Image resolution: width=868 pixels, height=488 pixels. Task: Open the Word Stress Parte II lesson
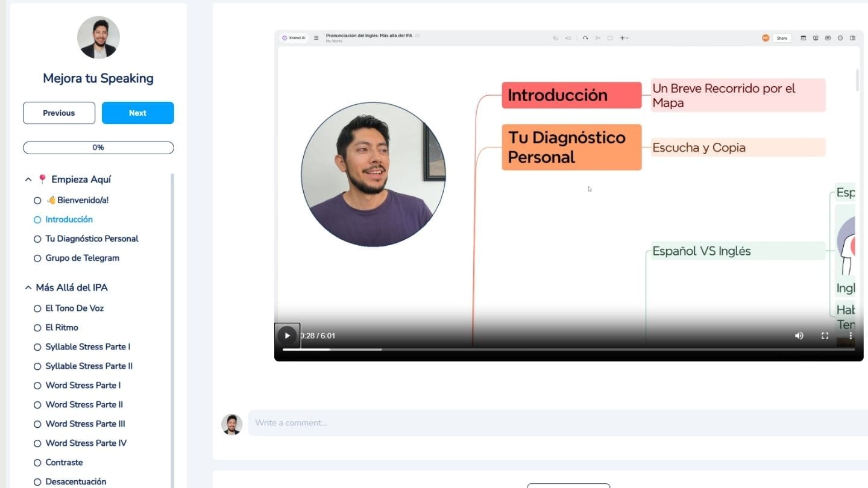(84, 404)
